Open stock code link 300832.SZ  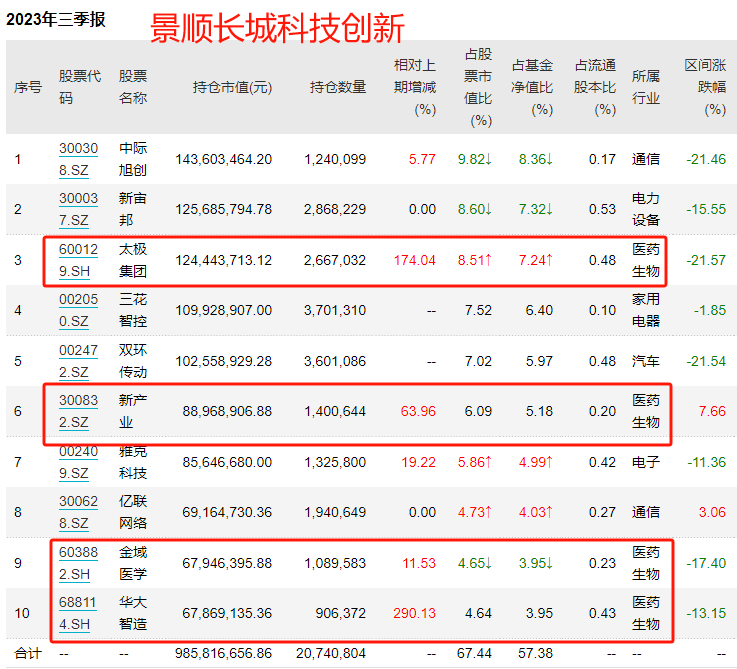coord(78,411)
